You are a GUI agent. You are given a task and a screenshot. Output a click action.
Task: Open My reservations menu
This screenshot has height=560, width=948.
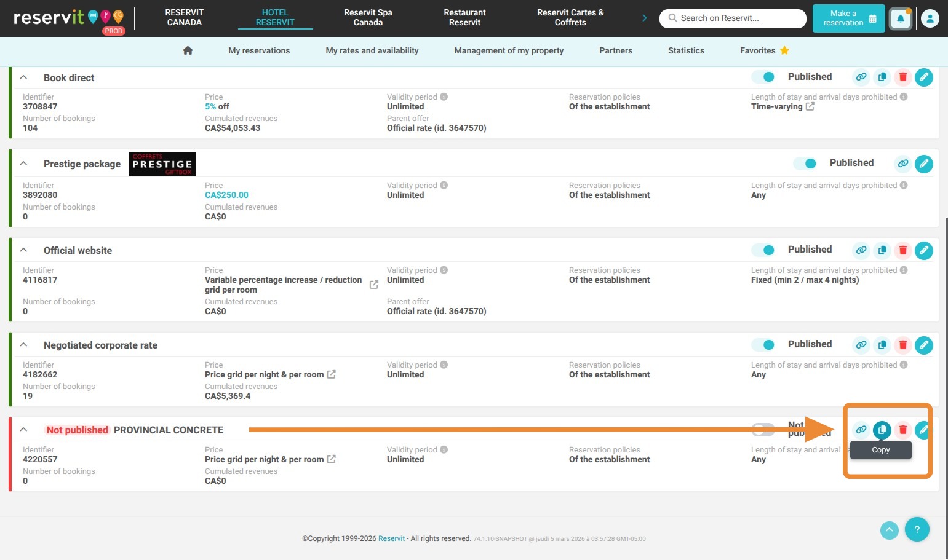click(259, 50)
